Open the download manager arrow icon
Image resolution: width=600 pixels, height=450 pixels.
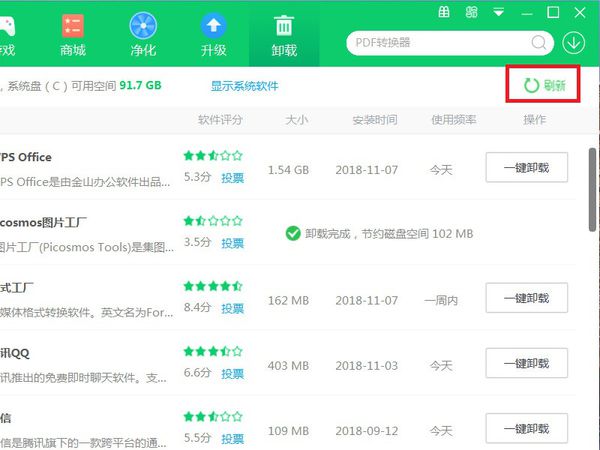pyautogui.click(x=574, y=42)
